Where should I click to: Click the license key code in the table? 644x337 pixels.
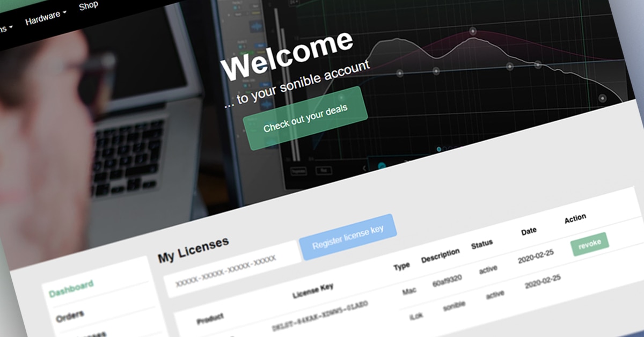[x=320, y=317]
